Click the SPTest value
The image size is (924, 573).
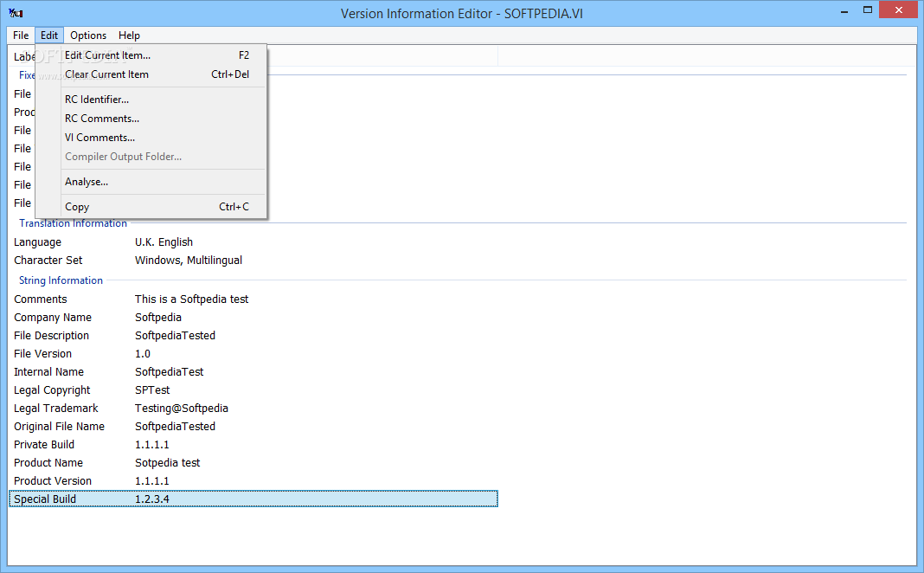pos(152,390)
